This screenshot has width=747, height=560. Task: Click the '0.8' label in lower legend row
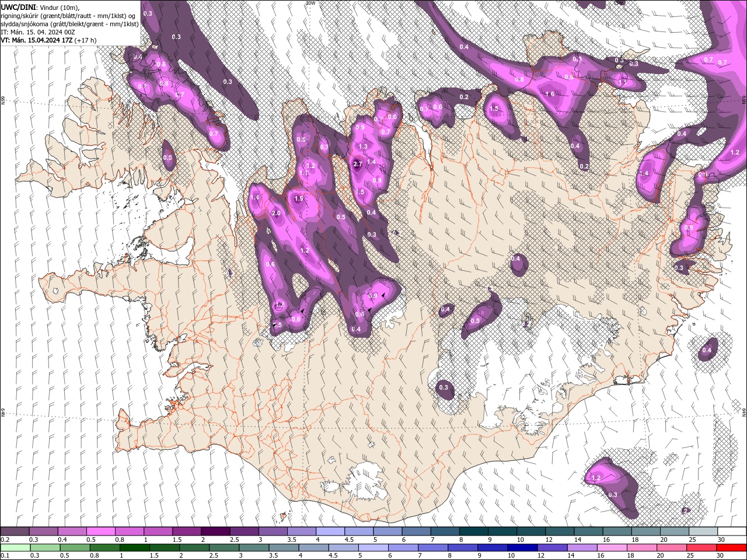click(x=94, y=555)
